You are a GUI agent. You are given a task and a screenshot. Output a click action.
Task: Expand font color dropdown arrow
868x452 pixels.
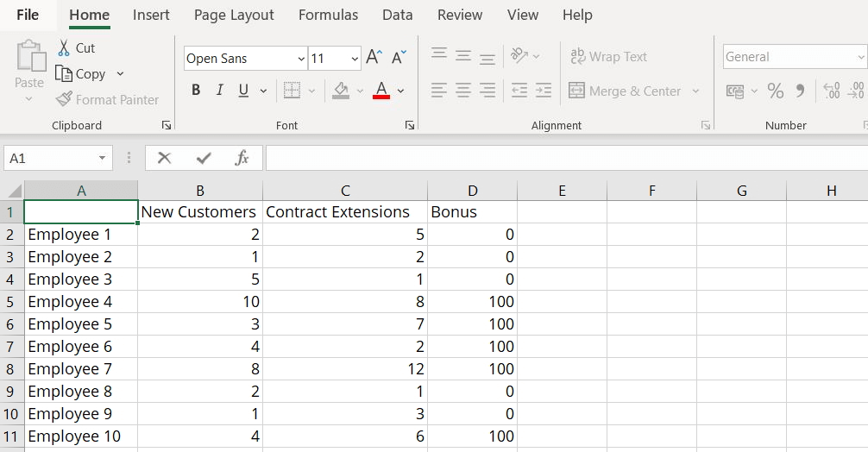[x=401, y=91]
